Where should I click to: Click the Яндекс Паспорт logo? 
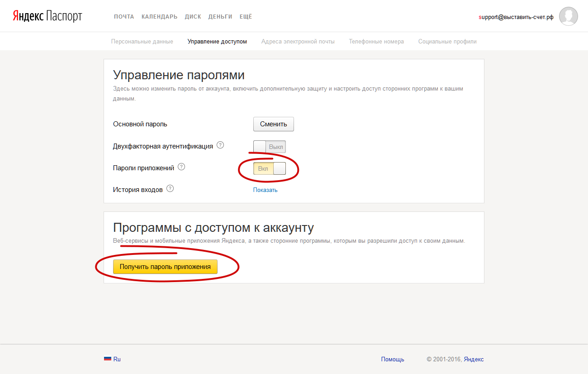click(x=47, y=17)
